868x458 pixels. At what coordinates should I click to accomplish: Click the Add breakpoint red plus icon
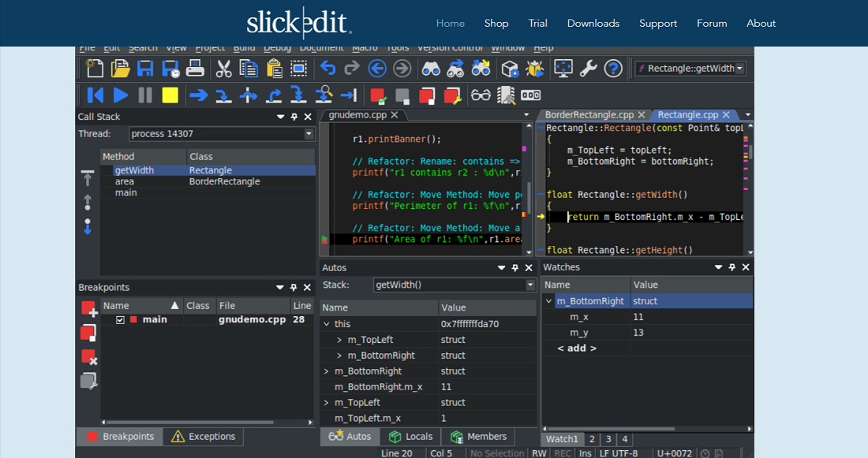point(88,309)
